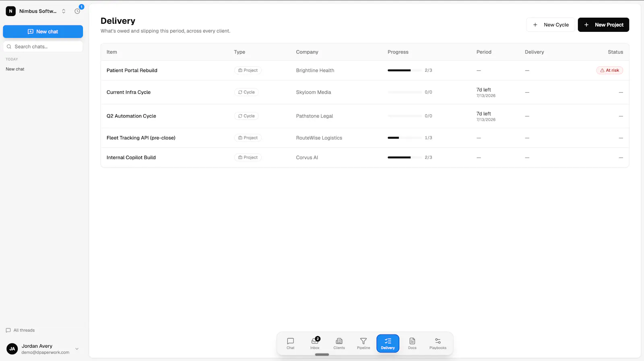Click the New Project button
The height and width of the screenshot is (361, 644).
[603, 25]
